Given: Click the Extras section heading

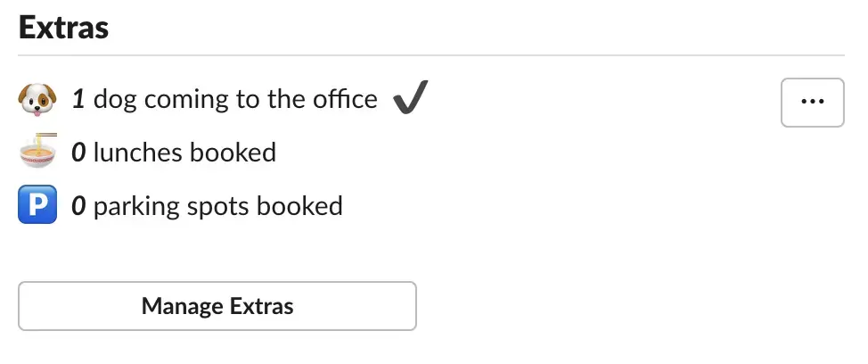Looking at the screenshot, I should 63,28.
